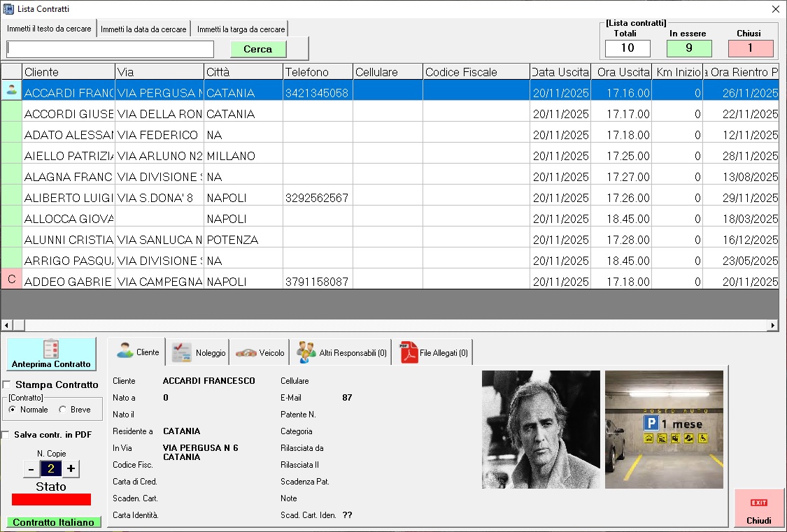787x532 pixels.
Task: Enable the Stampa Contratto checkbox
Action: 7,384
